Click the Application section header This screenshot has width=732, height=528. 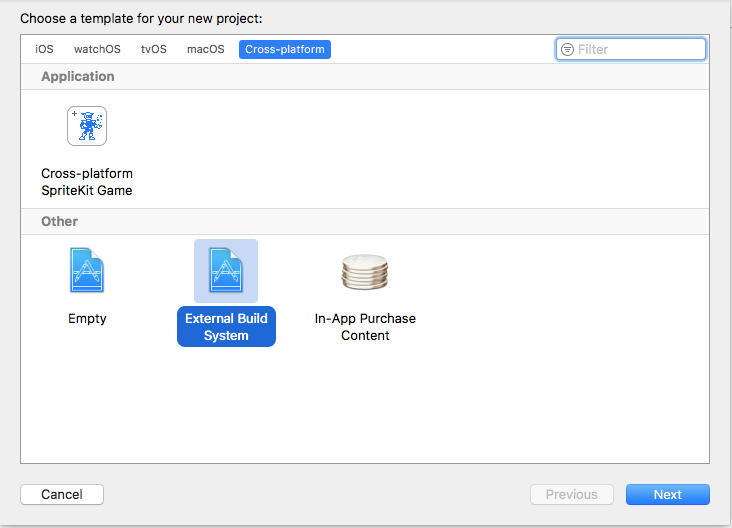click(x=365, y=77)
